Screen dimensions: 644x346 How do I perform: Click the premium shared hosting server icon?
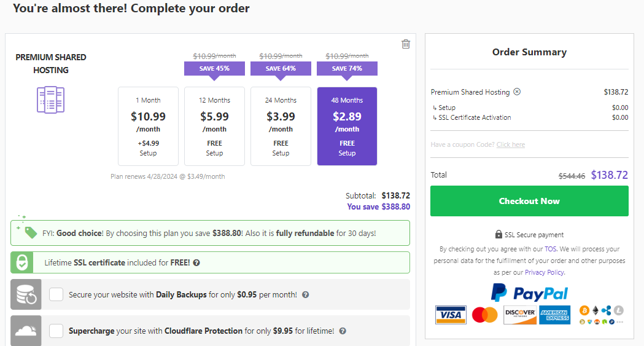50,100
